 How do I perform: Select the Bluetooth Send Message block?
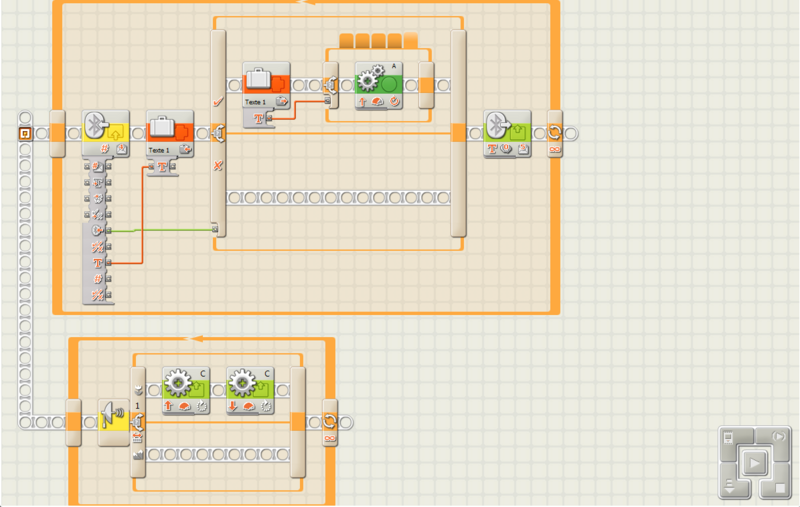tap(507, 131)
